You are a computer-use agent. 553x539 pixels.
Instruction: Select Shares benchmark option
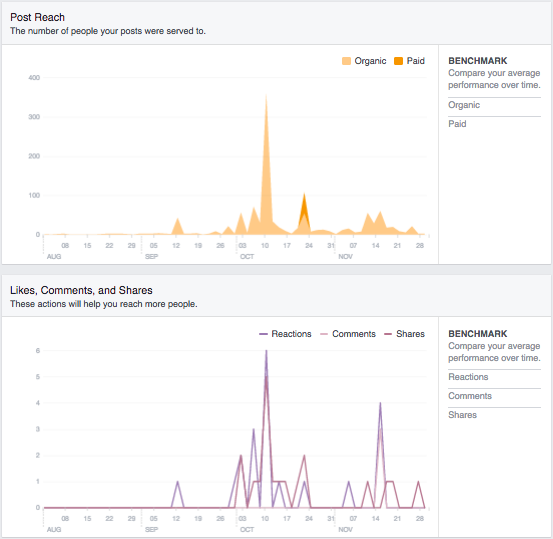[x=462, y=415]
